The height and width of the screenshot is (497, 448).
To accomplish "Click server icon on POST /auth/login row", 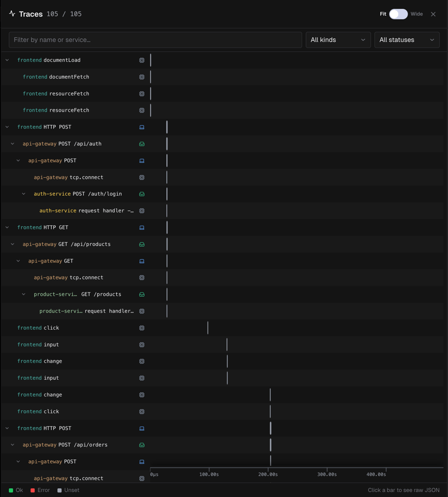I will [142, 194].
